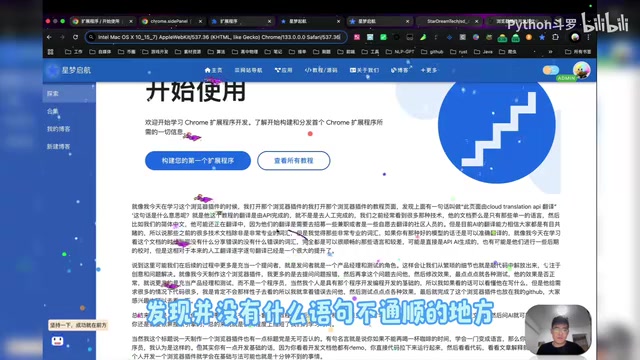Select 探索 in the left sidebar
The image size is (640, 360).
(69, 93)
